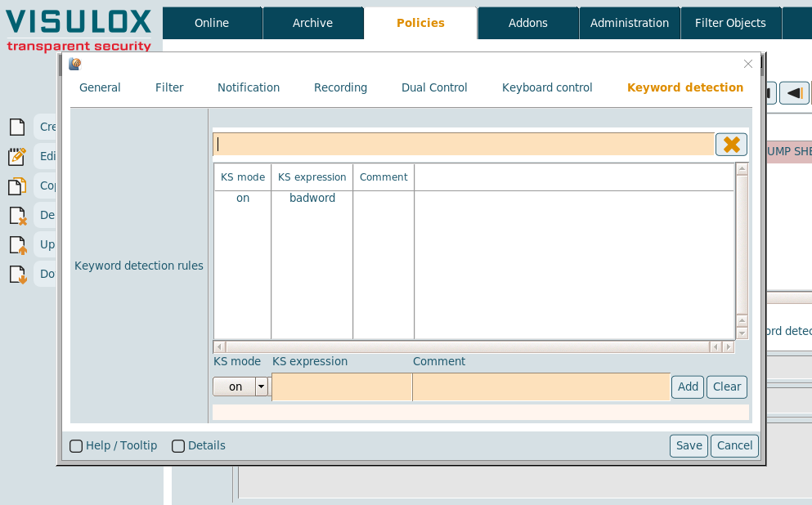Go to the Archive menu

pos(312,23)
